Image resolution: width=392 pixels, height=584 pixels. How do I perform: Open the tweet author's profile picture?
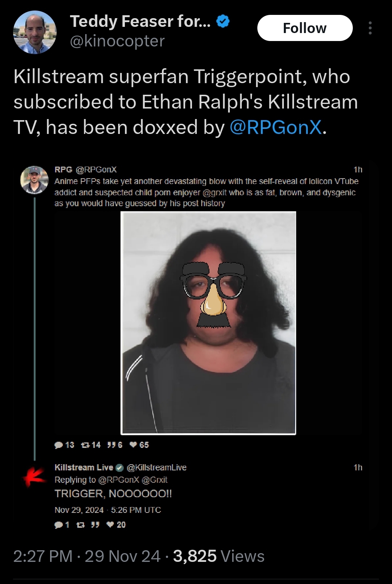(x=35, y=32)
